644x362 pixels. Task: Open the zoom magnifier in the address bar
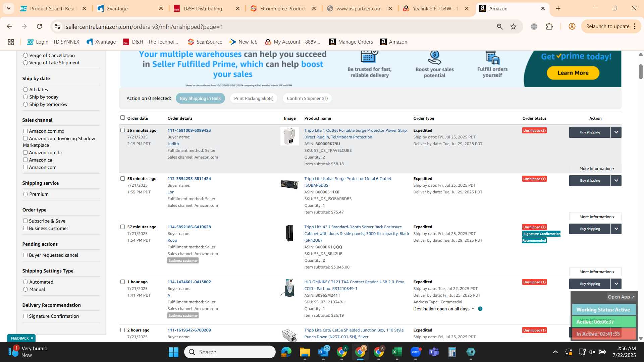[499, 26]
